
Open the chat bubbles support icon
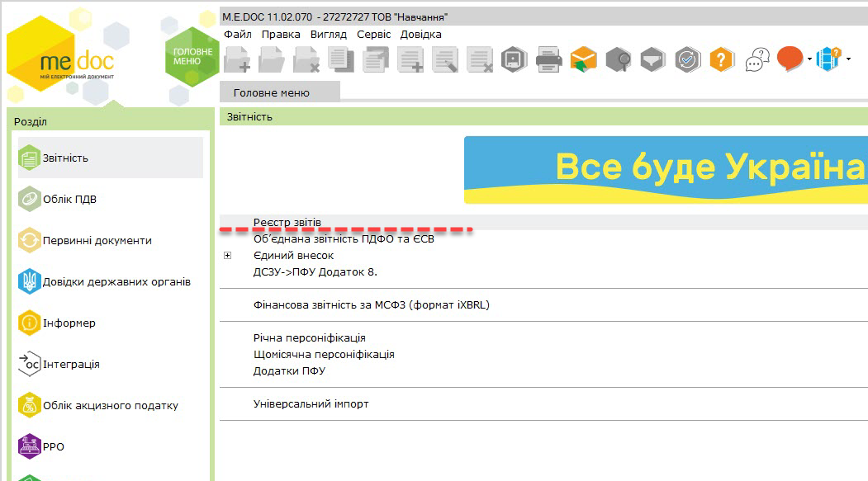pyautogui.click(x=757, y=59)
